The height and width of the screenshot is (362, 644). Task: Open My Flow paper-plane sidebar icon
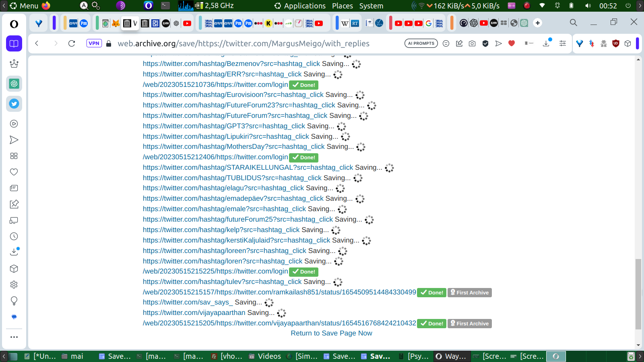pyautogui.click(x=14, y=140)
